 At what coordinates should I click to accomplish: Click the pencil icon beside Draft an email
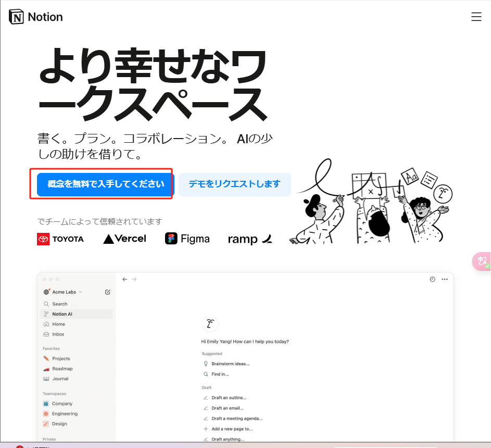coord(206,408)
